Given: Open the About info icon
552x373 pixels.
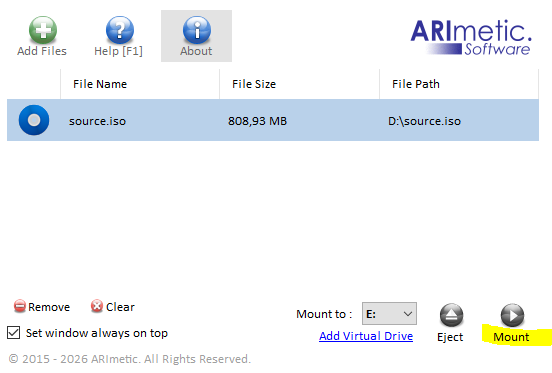Looking at the screenshot, I should point(197,30).
